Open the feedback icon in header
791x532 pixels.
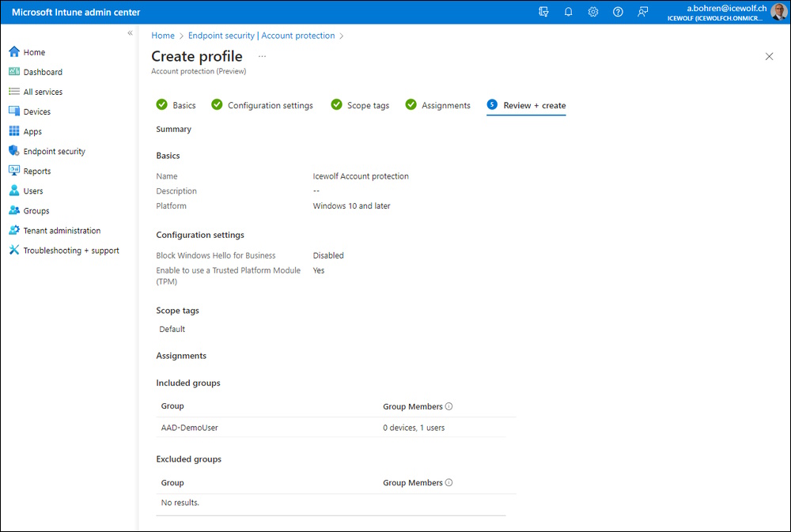point(642,12)
